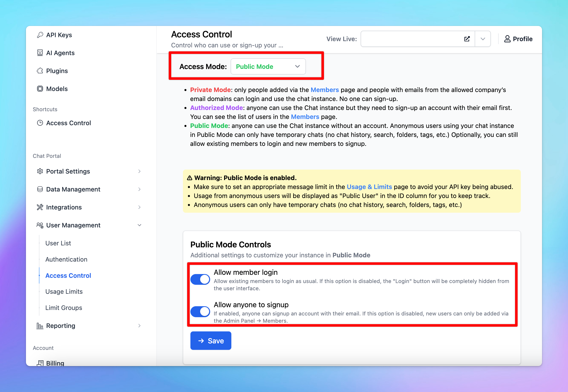Click the green Public Mode label in description

pos(209,126)
